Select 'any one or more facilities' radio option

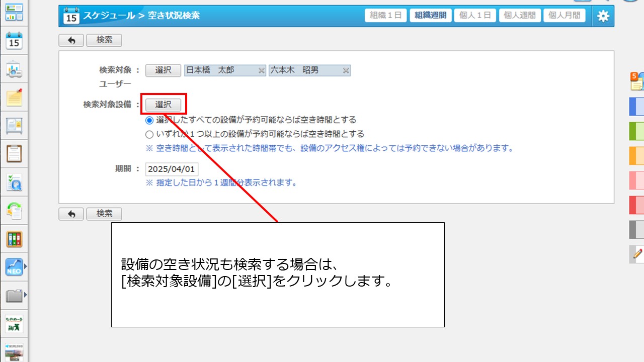[149, 134]
